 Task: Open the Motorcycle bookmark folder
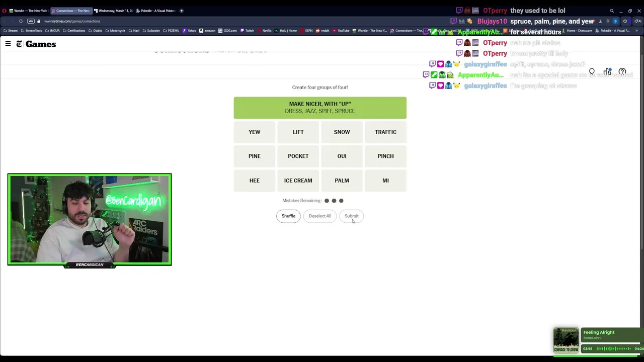click(x=115, y=31)
